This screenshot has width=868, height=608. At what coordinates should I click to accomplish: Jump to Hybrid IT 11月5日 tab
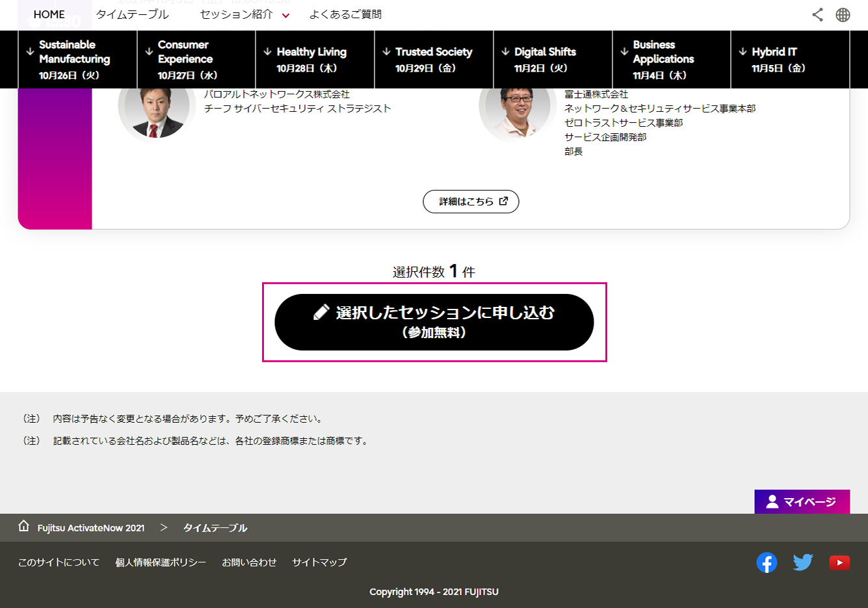790,59
